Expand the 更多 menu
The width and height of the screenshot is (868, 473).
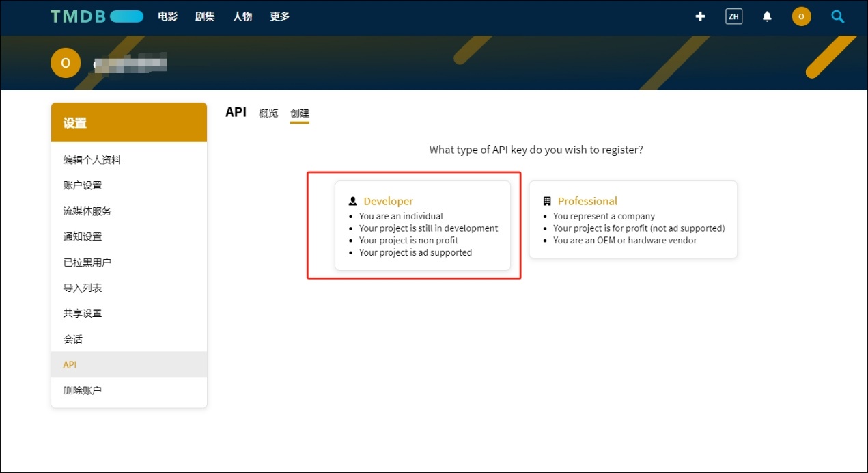click(279, 16)
